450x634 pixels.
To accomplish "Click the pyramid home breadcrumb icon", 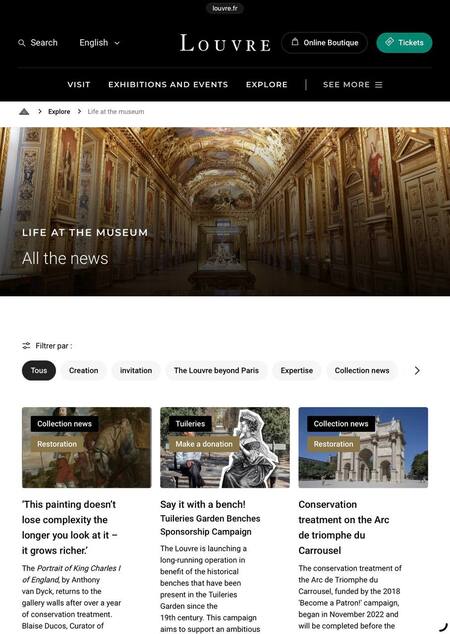I will 24,112.
